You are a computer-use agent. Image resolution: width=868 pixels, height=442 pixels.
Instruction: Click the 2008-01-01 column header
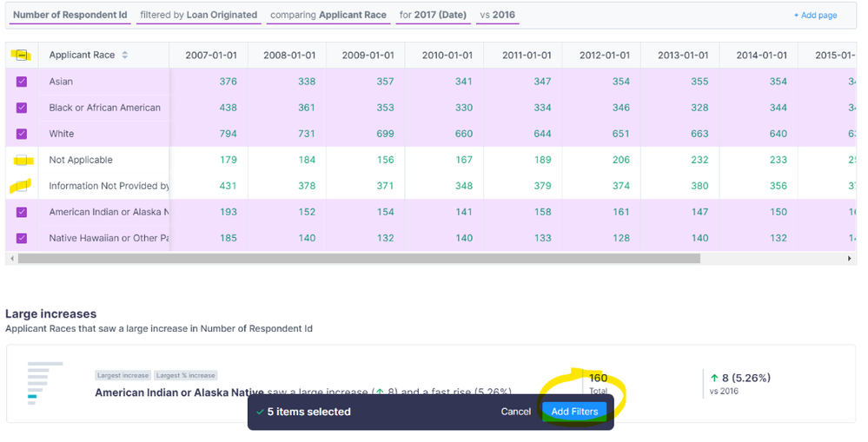(x=288, y=55)
